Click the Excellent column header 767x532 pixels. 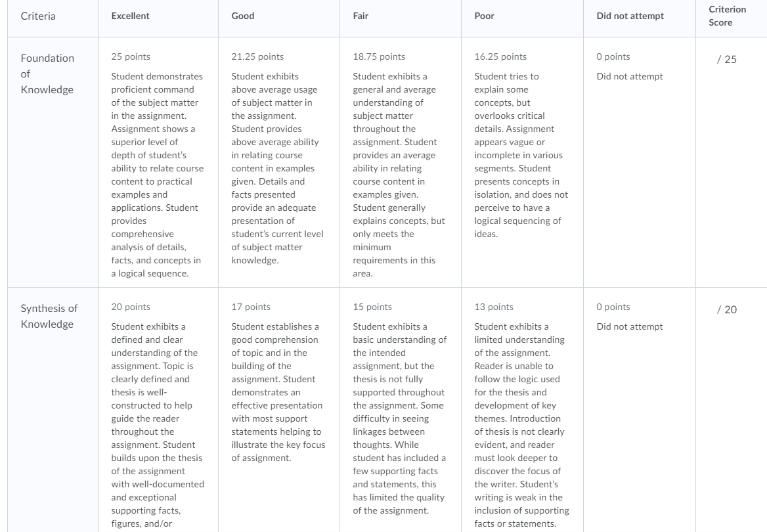[130, 16]
